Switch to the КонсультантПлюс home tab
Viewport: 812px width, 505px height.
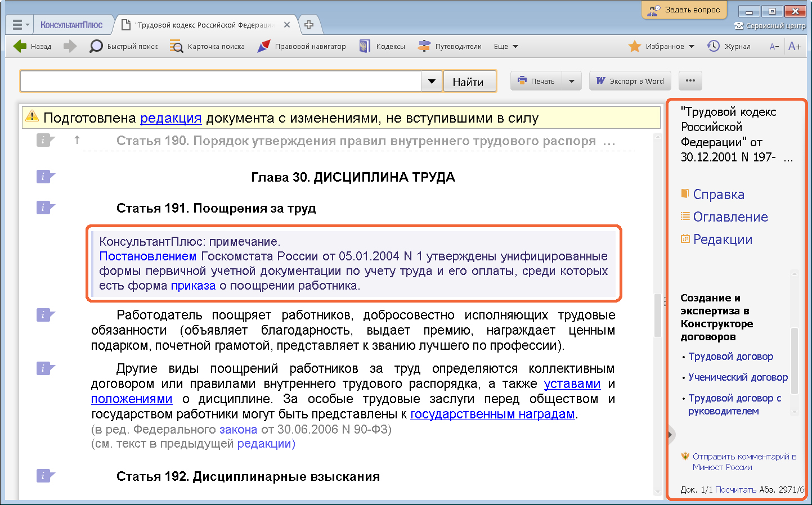(71, 25)
